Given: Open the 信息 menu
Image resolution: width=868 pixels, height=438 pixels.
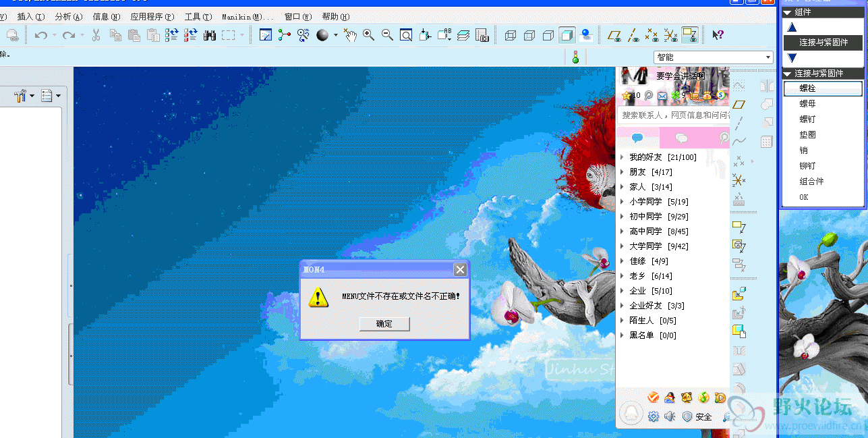Looking at the screenshot, I should [106, 16].
